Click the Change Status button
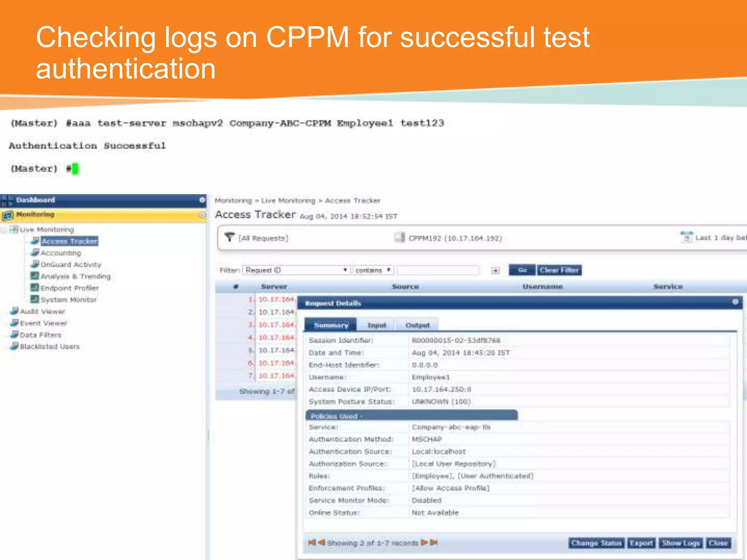The width and height of the screenshot is (747, 560). (596, 543)
